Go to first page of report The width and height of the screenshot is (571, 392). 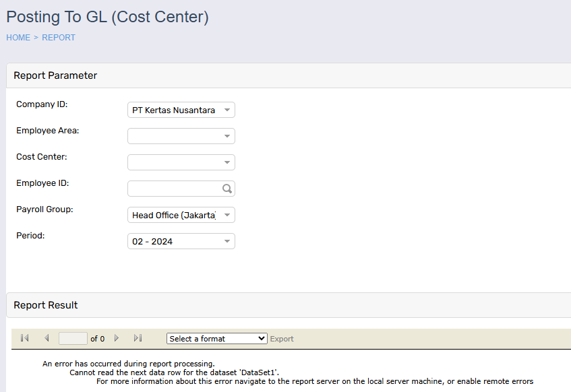tap(25, 339)
